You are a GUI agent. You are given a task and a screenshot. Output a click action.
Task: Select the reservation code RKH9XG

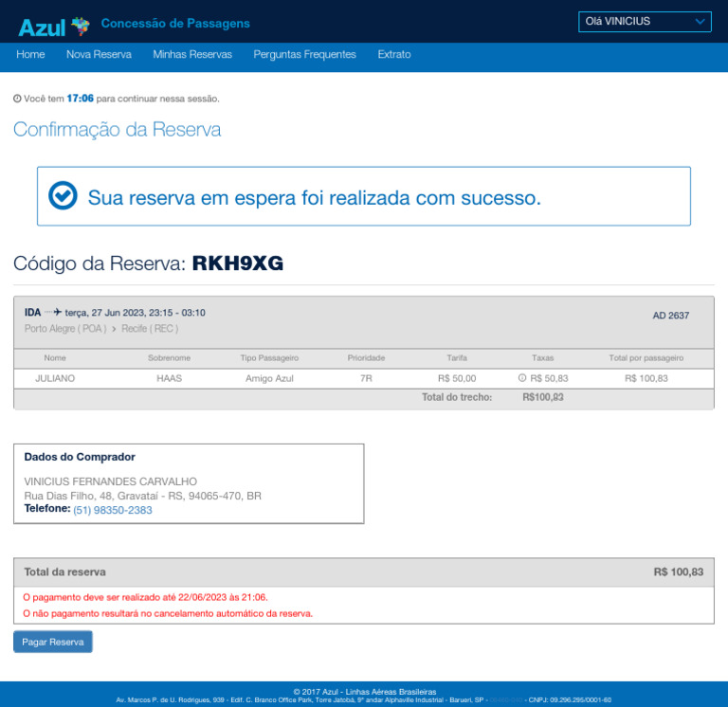tap(238, 263)
